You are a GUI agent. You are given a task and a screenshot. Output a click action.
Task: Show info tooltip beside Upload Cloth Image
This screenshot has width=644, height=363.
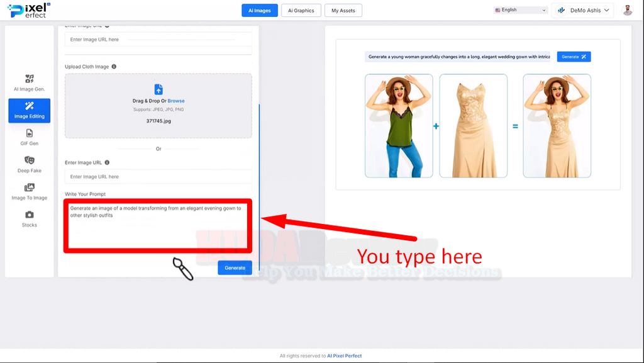pos(114,67)
